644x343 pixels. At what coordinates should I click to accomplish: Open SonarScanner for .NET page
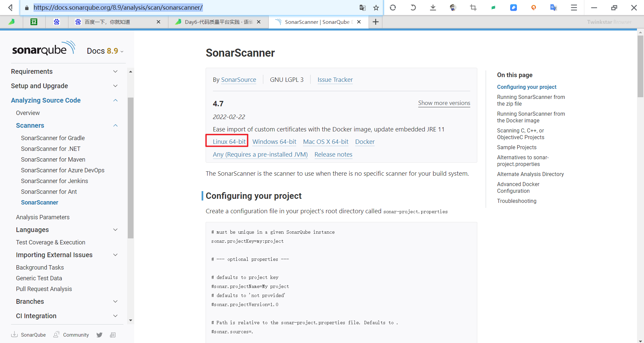pyautogui.click(x=51, y=149)
